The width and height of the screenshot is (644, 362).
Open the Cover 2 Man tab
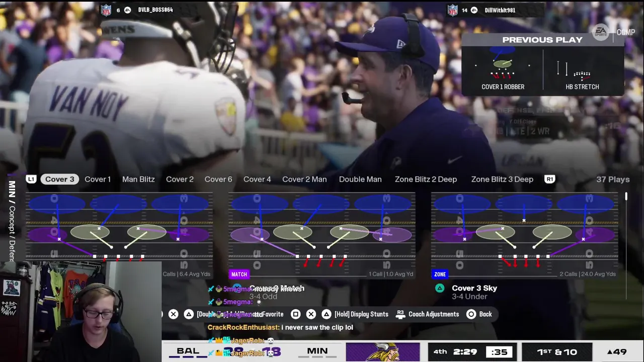(x=304, y=179)
